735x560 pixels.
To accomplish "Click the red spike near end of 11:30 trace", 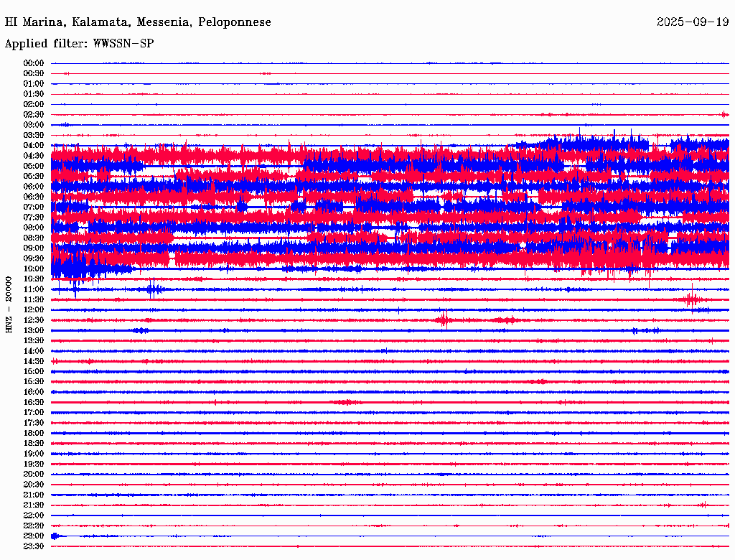I will pos(691,299).
